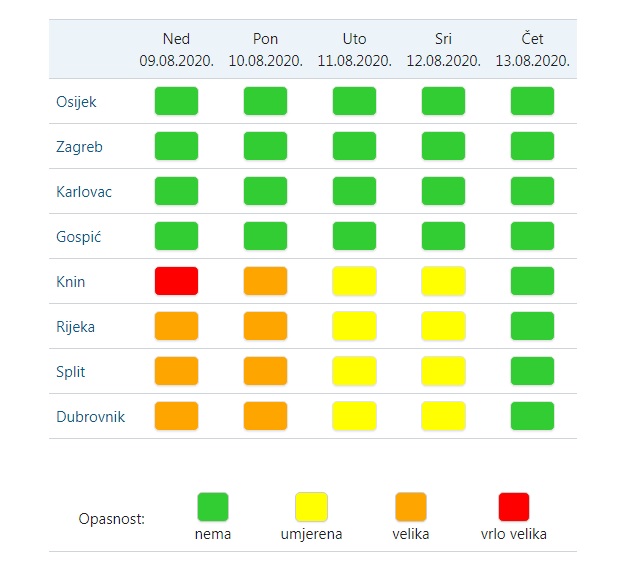Click the orange 'velika' legend swatch

[x=411, y=507]
